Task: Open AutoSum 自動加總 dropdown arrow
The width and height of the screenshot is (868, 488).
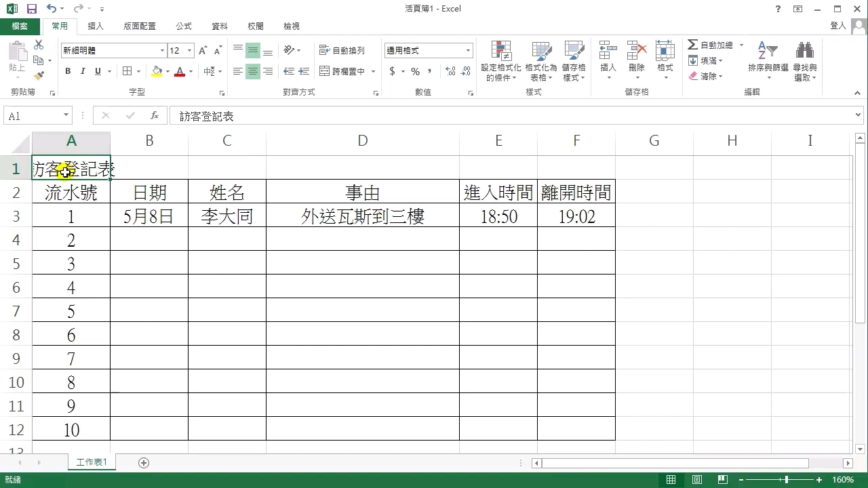Action: pyautogui.click(x=741, y=45)
